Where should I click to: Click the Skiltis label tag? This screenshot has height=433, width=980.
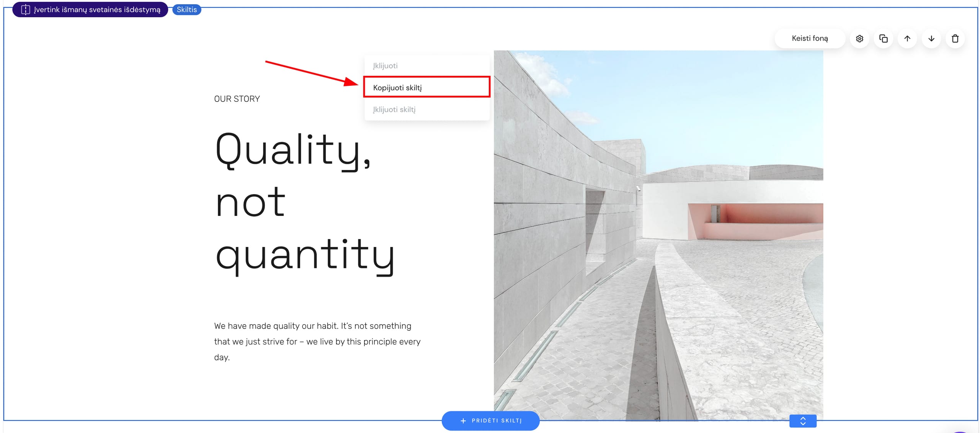point(186,10)
